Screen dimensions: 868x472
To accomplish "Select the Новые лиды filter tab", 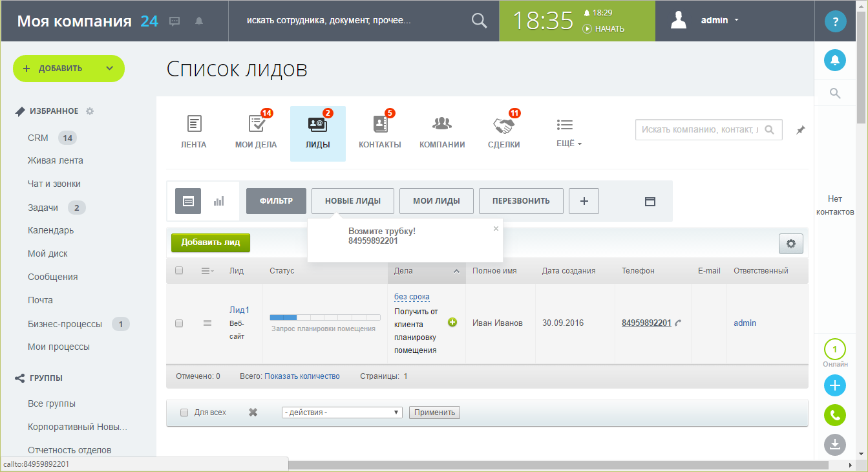I will coord(352,201).
